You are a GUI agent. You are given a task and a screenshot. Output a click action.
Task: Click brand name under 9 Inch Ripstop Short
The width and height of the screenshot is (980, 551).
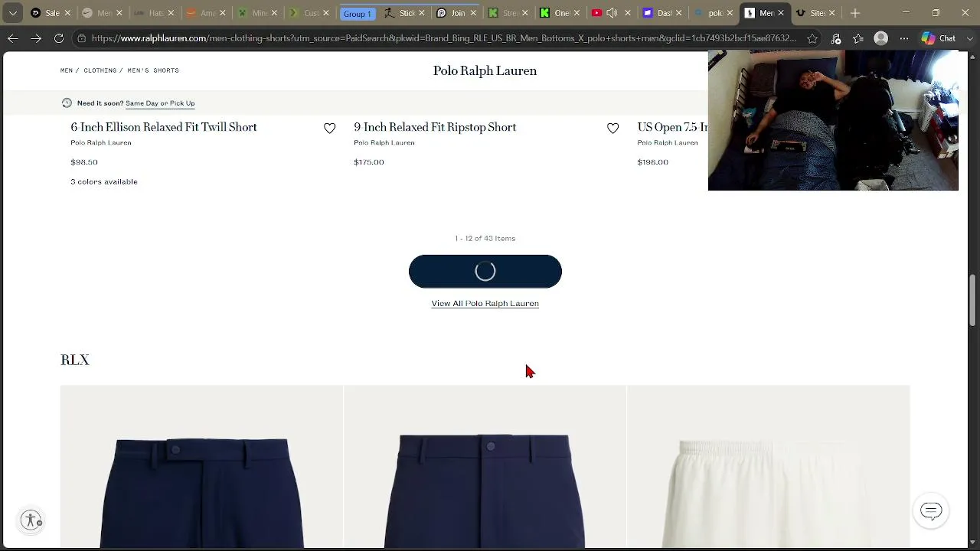pyautogui.click(x=384, y=143)
